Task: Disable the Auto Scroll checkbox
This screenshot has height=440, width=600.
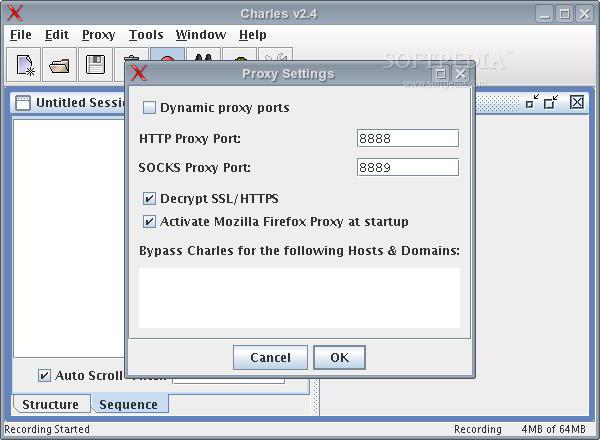Action: [44, 375]
